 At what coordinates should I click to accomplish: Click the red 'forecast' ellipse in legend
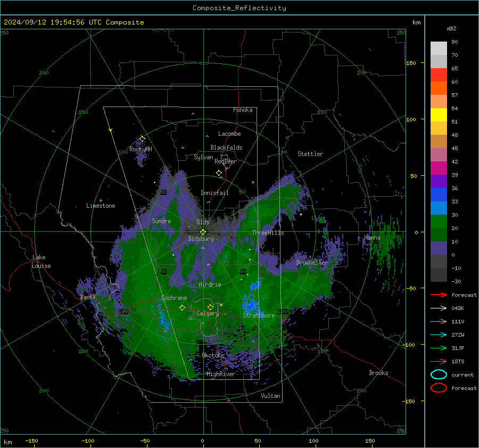point(439,388)
